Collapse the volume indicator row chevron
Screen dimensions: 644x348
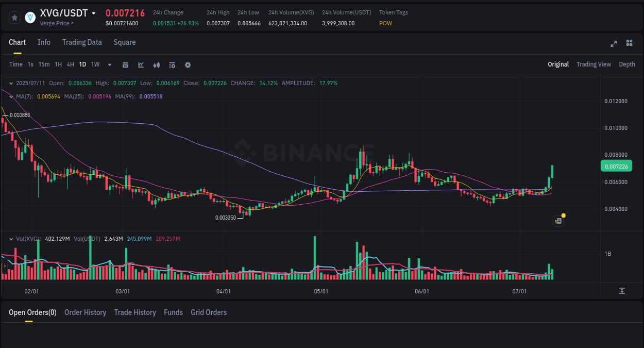pyautogui.click(x=11, y=239)
